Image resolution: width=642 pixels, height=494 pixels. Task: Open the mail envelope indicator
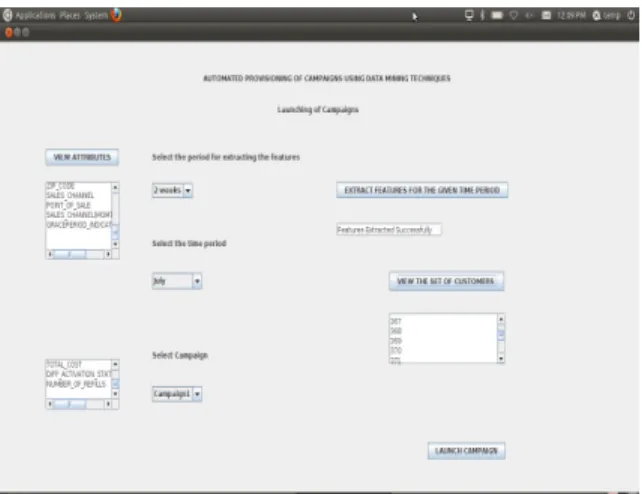tap(546, 16)
